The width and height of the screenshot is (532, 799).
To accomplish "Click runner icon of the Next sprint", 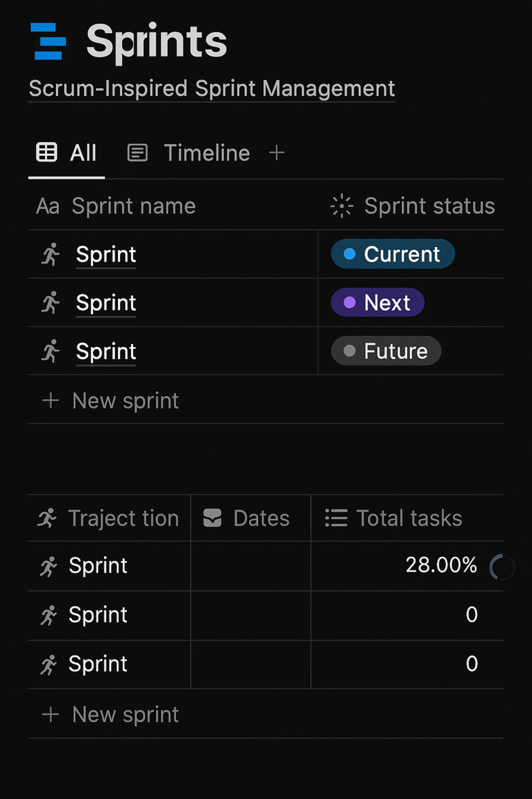I will pyautogui.click(x=51, y=303).
